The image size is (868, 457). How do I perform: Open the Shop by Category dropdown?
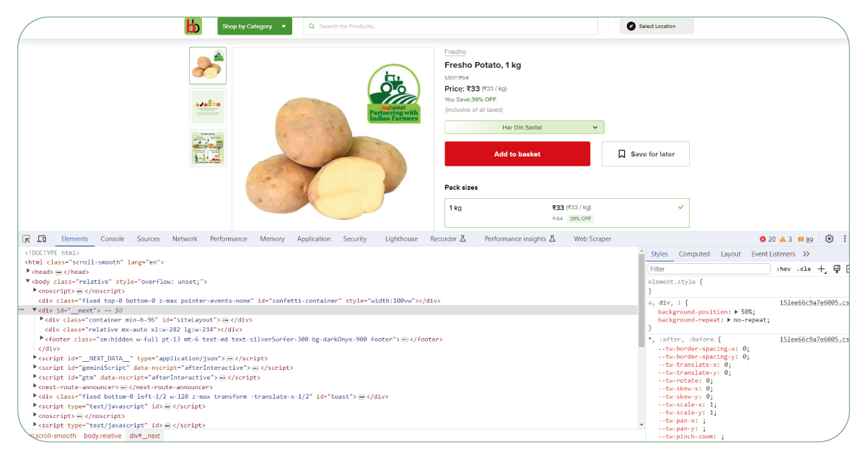[x=255, y=27]
